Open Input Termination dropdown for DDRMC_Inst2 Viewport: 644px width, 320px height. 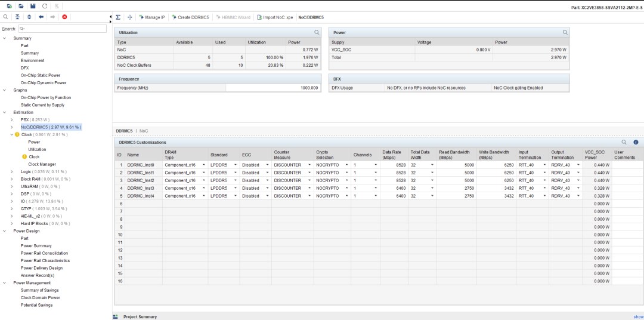pos(544,180)
